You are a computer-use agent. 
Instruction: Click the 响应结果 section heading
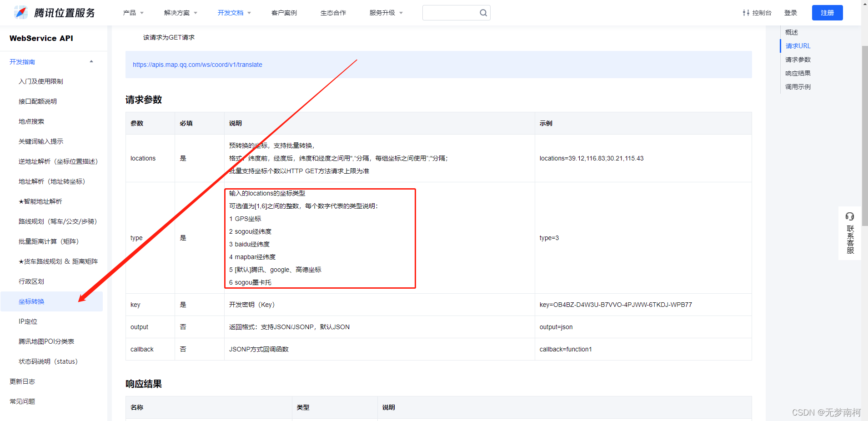[x=144, y=384]
